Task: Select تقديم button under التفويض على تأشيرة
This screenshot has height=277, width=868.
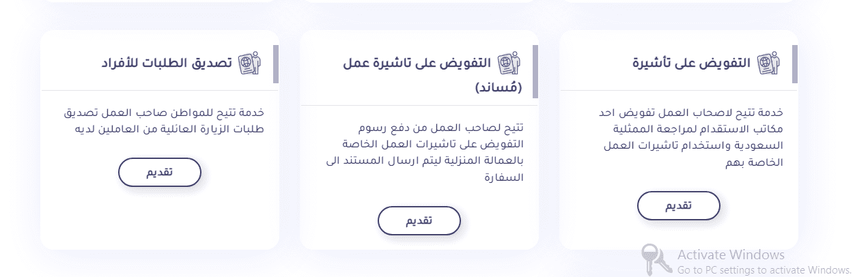Action: point(679,206)
